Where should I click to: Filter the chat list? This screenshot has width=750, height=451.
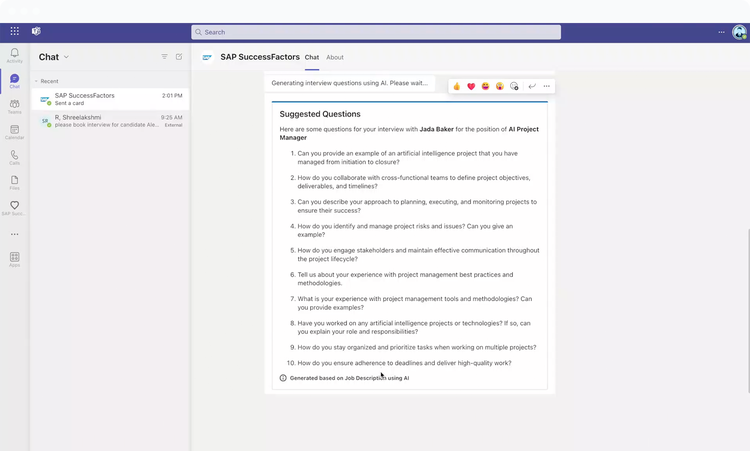(x=165, y=56)
